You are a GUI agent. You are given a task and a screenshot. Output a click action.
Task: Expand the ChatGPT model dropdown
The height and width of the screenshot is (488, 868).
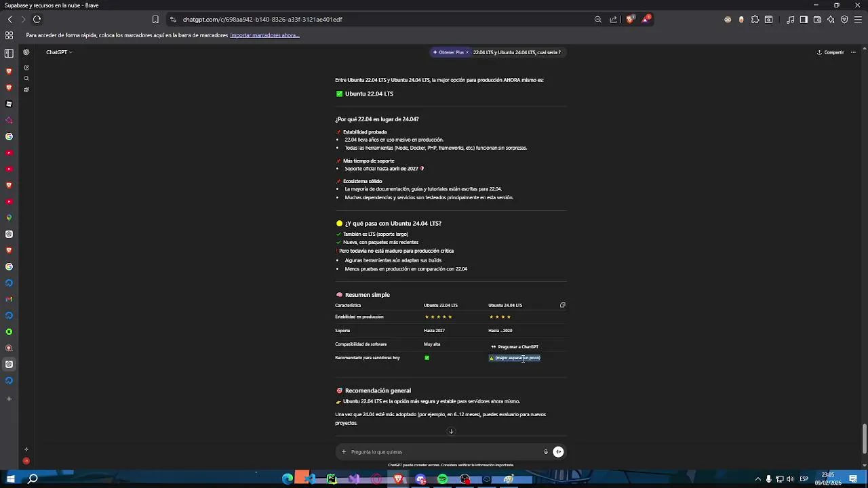[59, 52]
